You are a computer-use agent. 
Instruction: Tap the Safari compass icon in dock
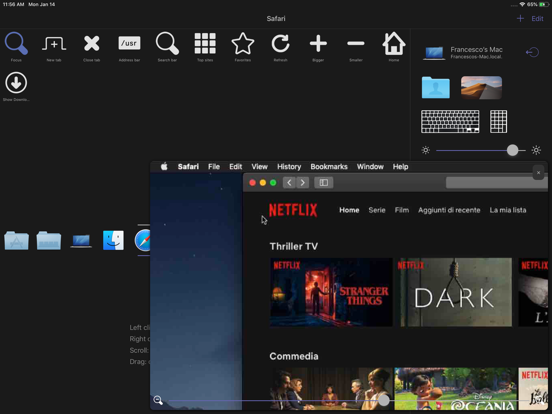point(143,240)
